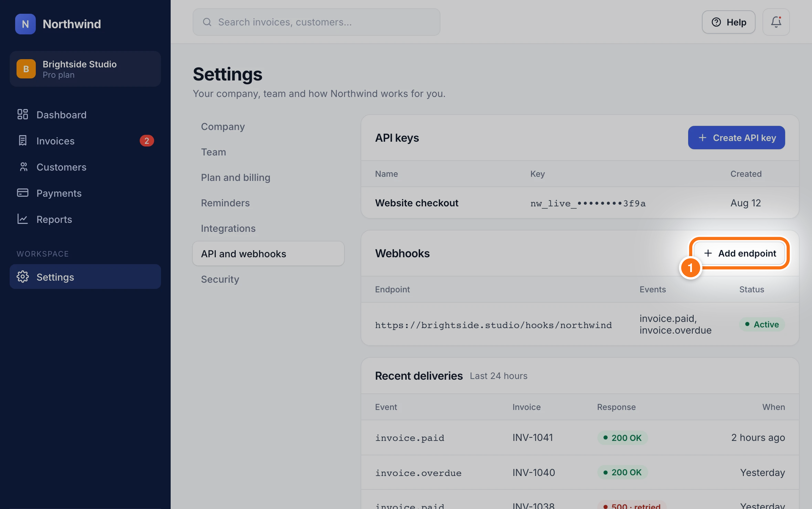Click the 2 hours ago timestamp
Image resolution: width=812 pixels, height=509 pixels.
pyautogui.click(x=758, y=437)
